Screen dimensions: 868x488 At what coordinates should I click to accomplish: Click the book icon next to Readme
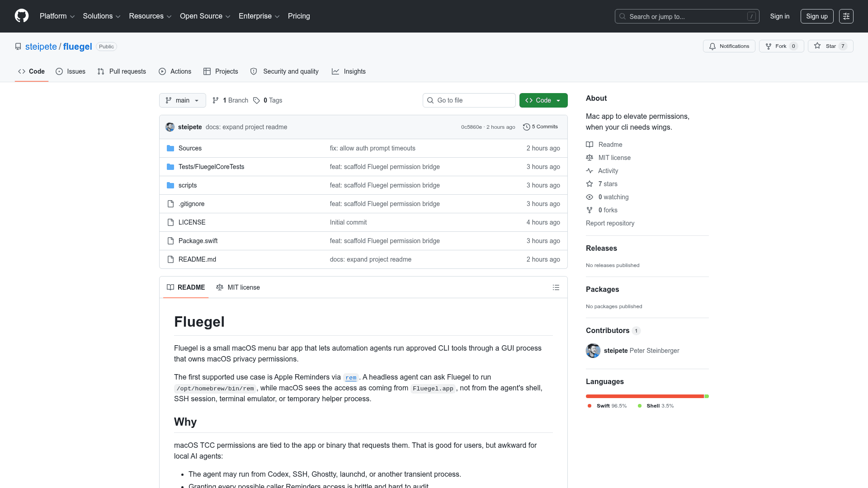pos(590,145)
